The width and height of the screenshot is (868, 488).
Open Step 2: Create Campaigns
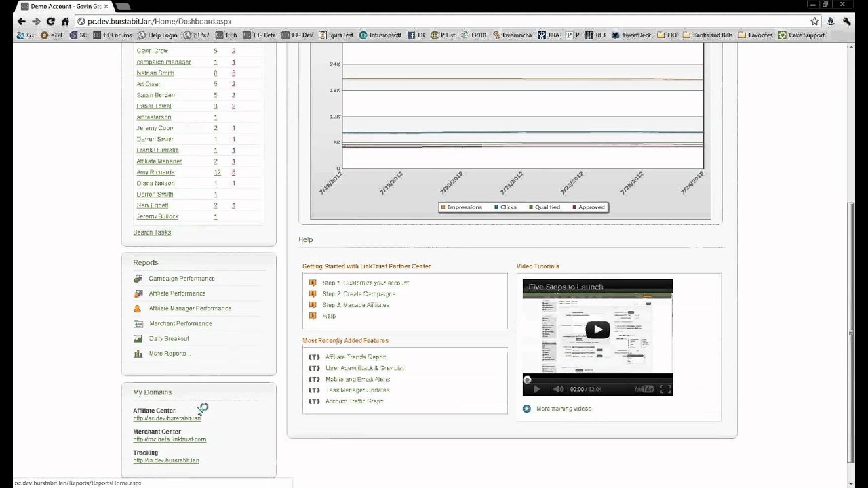[359, 294]
